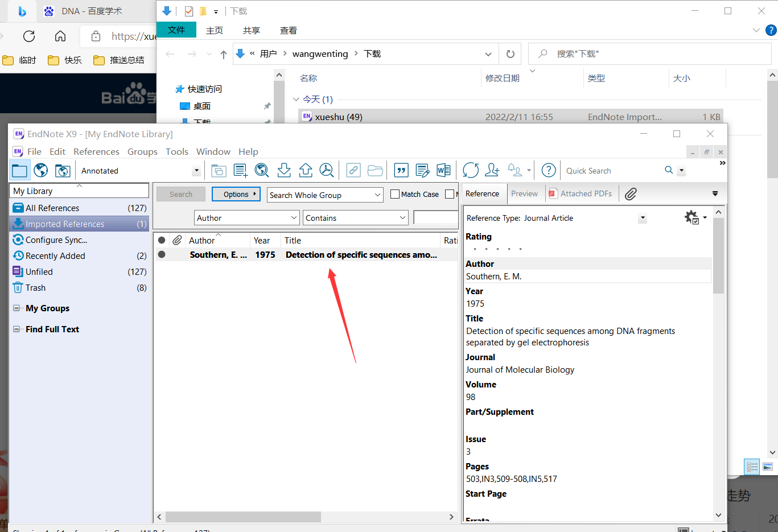The height and width of the screenshot is (532, 778).
Task: Click refresh icon in Explorer address bar
Action: [511, 54]
